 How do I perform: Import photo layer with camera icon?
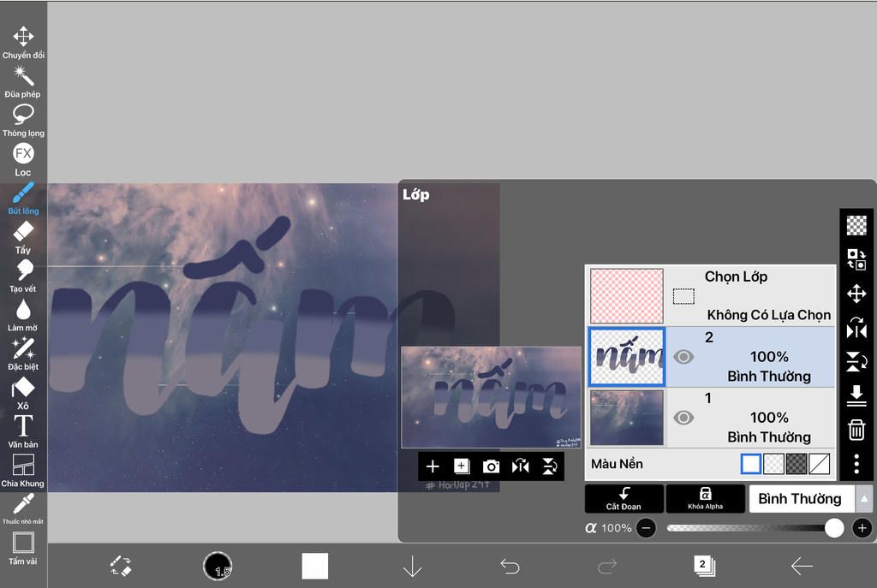coord(491,466)
